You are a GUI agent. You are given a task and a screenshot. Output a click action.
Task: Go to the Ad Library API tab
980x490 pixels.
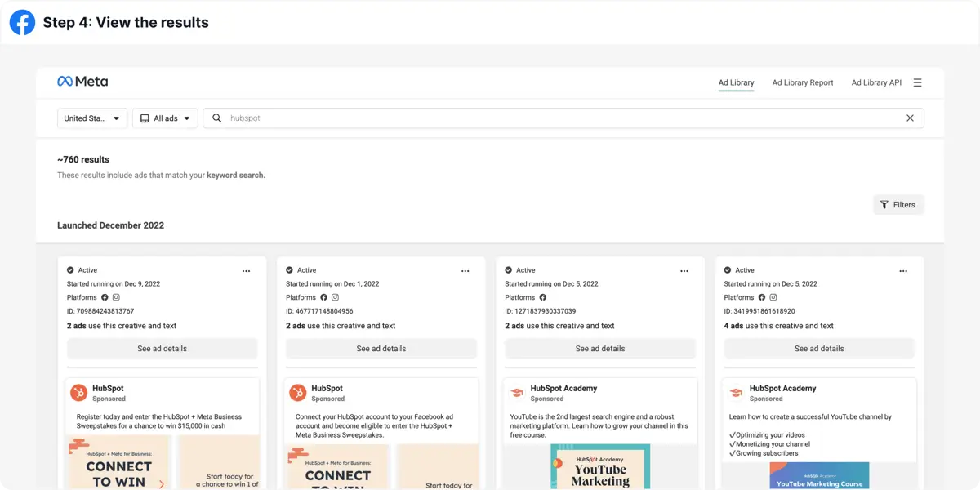click(x=876, y=82)
